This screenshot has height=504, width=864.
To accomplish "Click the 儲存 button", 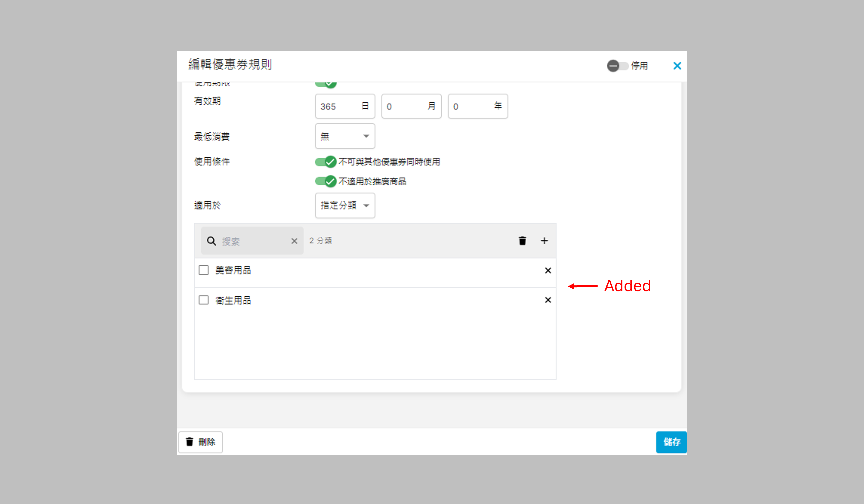I will point(671,442).
